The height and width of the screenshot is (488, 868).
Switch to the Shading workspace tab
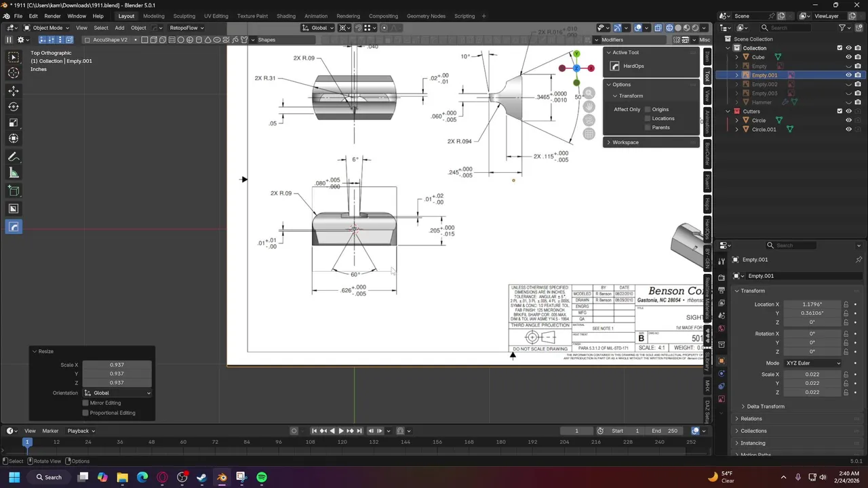pyautogui.click(x=286, y=16)
